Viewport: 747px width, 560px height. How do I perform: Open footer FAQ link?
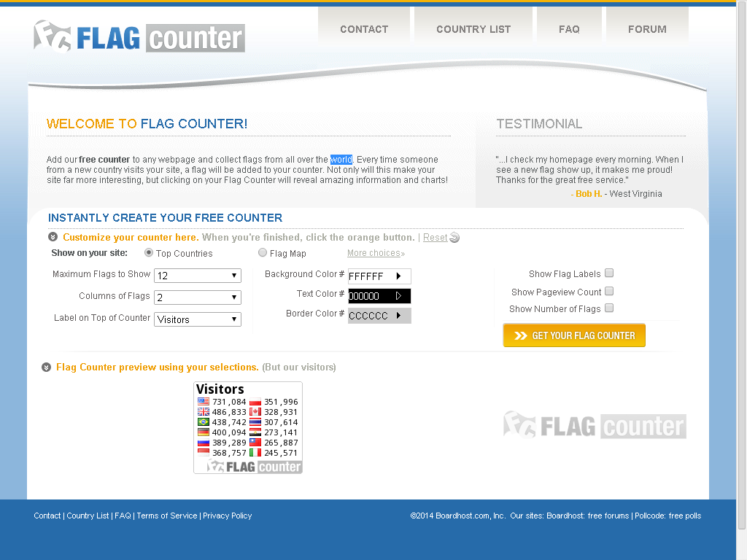click(x=123, y=516)
